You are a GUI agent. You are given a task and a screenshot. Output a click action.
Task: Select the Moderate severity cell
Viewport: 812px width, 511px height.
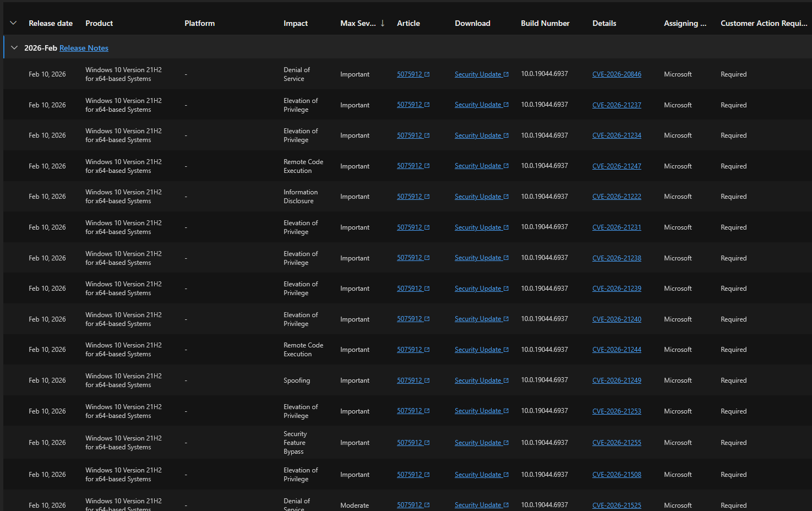[355, 505]
